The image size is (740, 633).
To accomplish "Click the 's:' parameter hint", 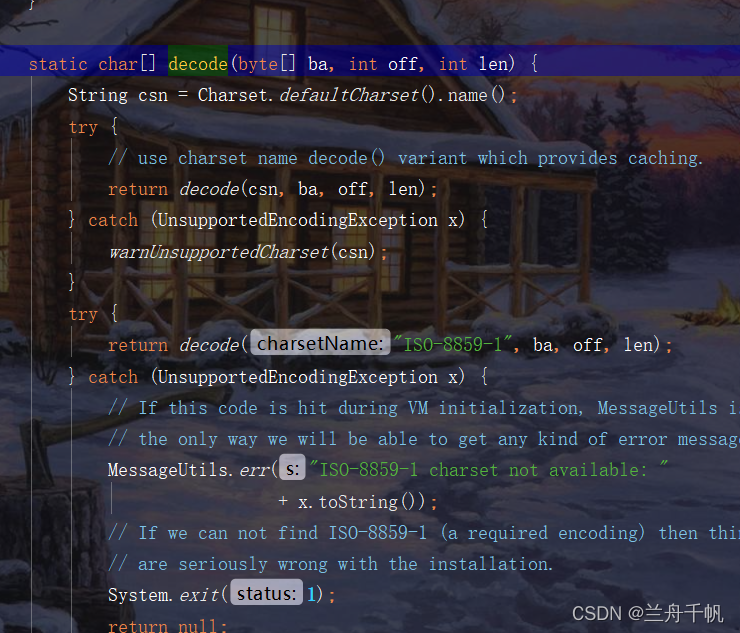I will tap(292, 469).
